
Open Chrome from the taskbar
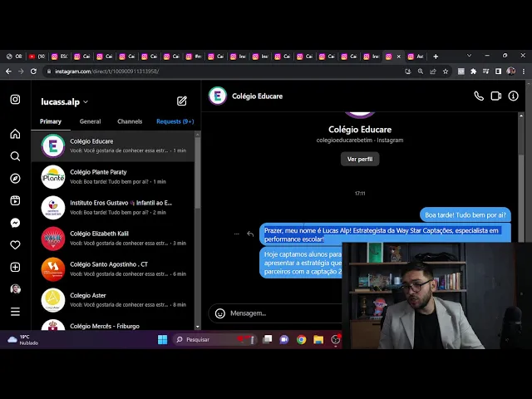pyautogui.click(x=301, y=339)
